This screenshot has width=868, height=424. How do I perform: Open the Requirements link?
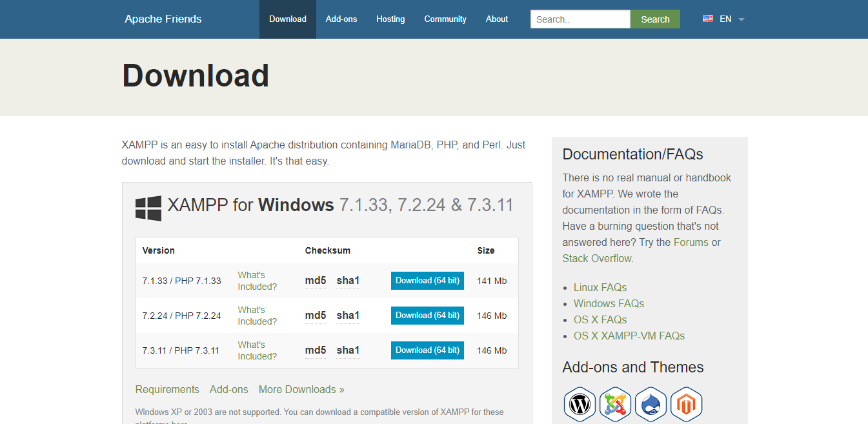[167, 389]
